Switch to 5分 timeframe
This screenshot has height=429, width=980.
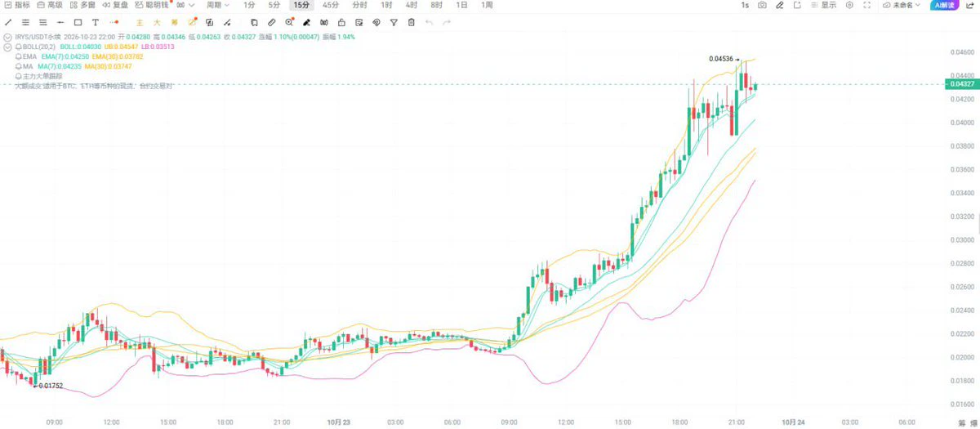(x=274, y=5)
